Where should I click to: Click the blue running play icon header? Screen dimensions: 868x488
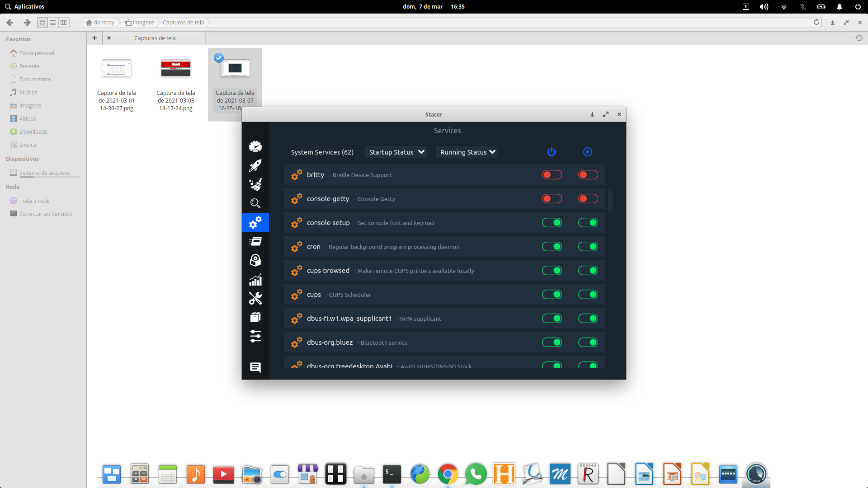pyautogui.click(x=588, y=152)
